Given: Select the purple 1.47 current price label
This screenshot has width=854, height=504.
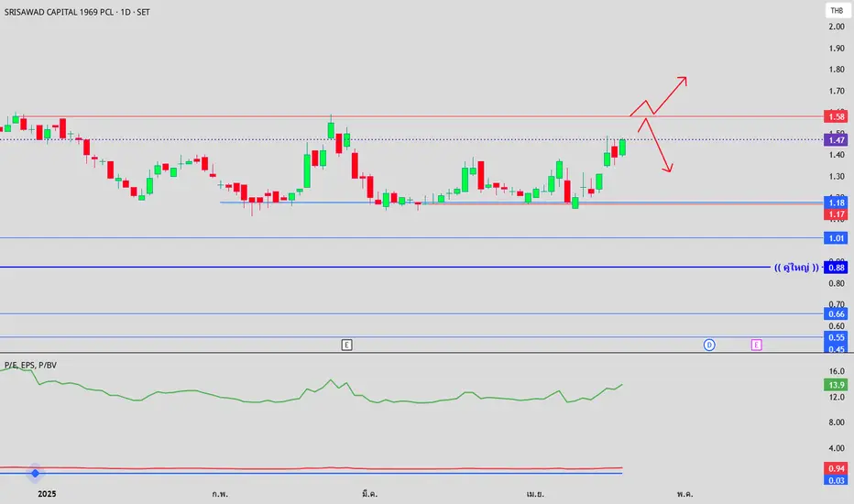Looking at the screenshot, I should click(x=836, y=140).
